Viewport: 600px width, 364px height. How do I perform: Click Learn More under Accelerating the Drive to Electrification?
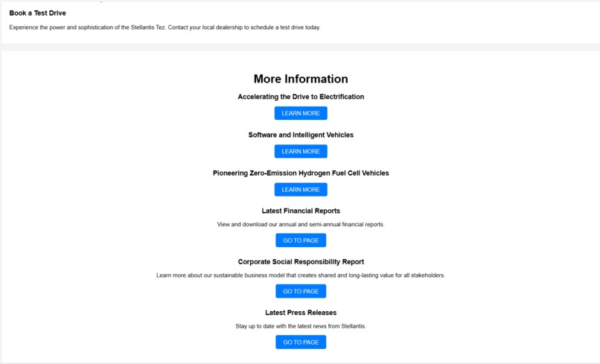click(x=301, y=113)
